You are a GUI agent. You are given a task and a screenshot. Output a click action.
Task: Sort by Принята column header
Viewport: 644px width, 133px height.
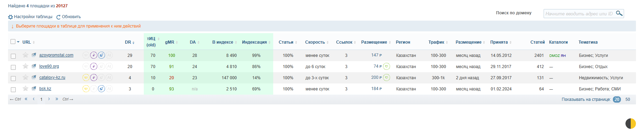[x=501, y=42]
